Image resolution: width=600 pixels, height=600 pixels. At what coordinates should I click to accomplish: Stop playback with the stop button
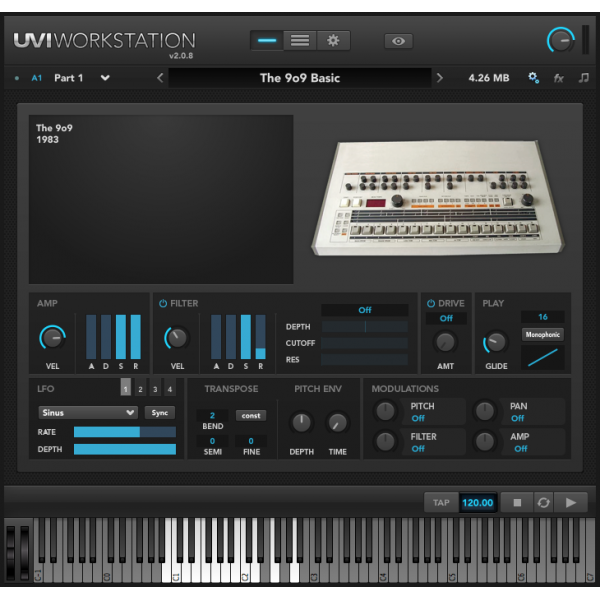517,502
